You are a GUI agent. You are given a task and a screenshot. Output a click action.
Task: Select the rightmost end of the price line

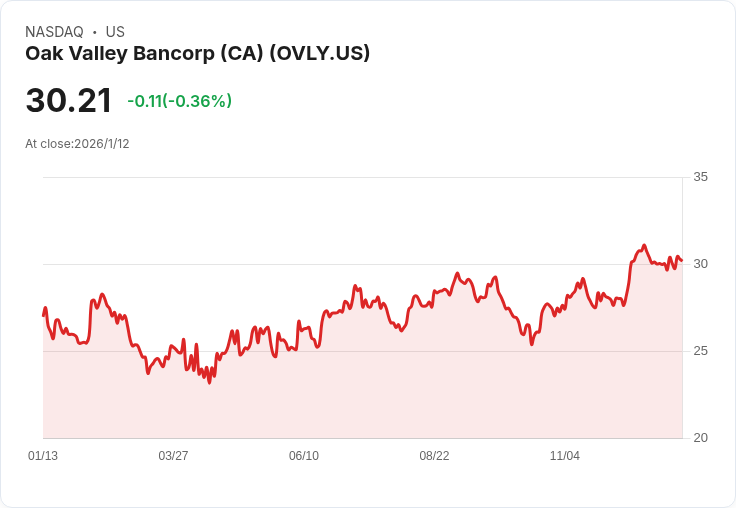681,260
